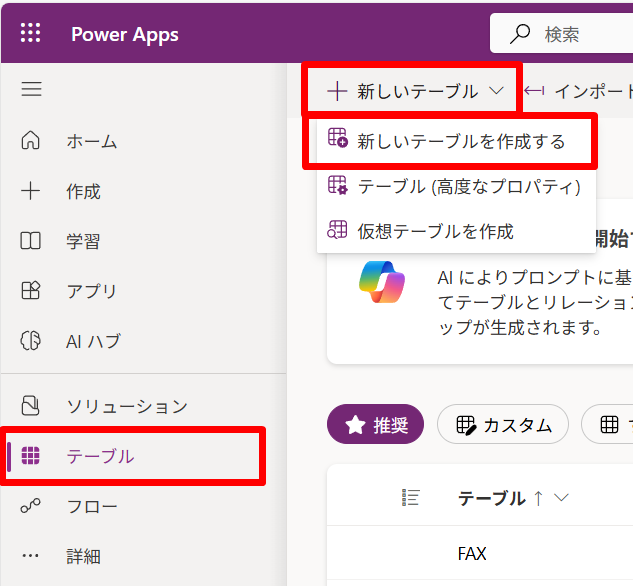Screen dimensions: 633x586
Task: Click the table-gear icon for 高度なプロパティ
Action: click(337, 185)
